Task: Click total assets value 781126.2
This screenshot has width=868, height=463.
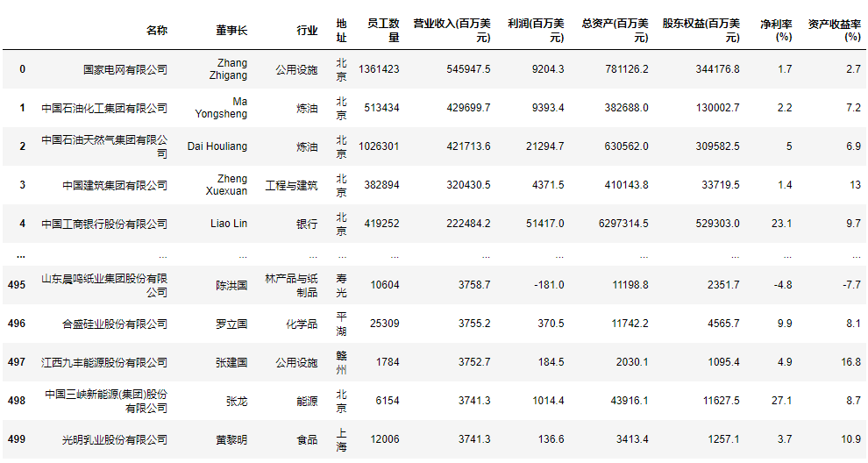Action: click(x=626, y=69)
